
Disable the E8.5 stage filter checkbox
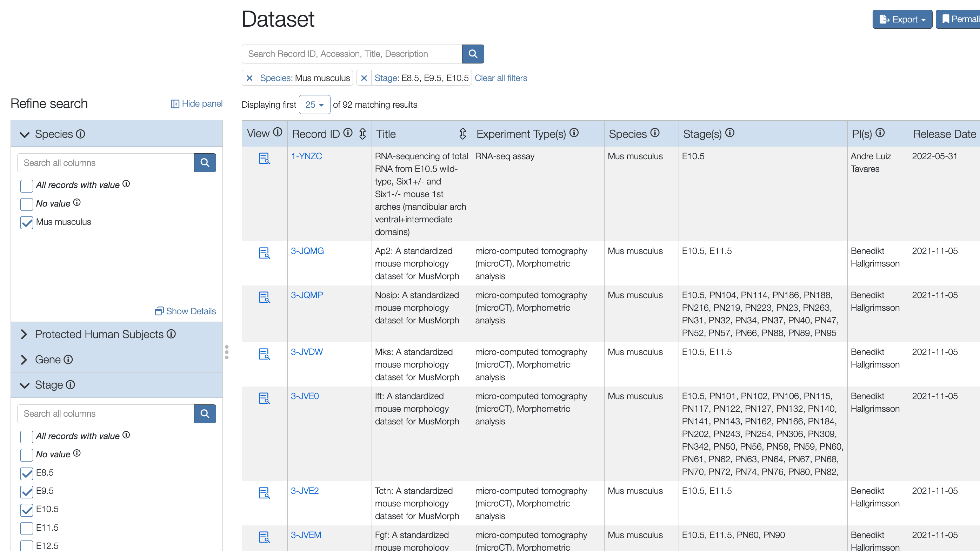pyautogui.click(x=26, y=473)
